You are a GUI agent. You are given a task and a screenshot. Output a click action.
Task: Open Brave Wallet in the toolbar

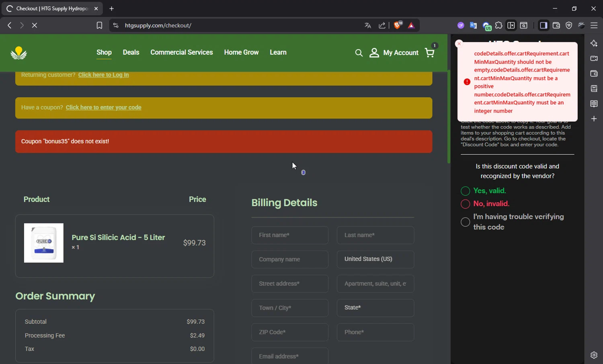coord(556,25)
